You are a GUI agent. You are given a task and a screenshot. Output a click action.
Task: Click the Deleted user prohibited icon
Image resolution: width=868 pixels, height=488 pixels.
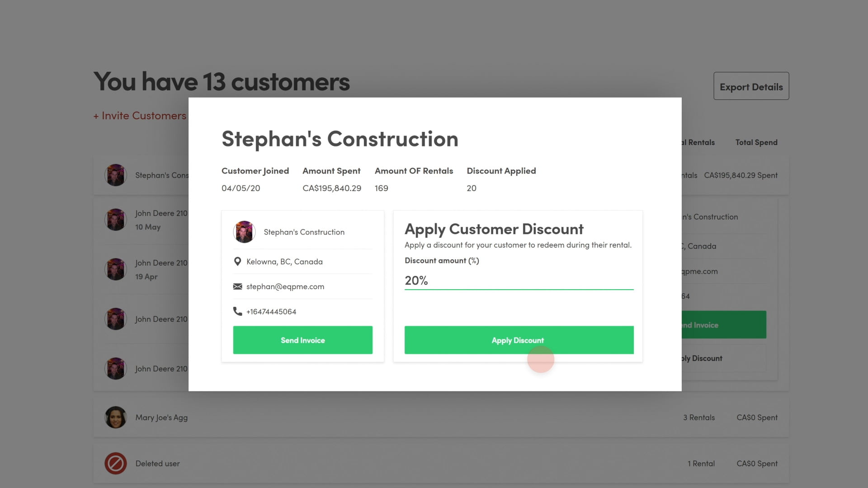tap(116, 464)
